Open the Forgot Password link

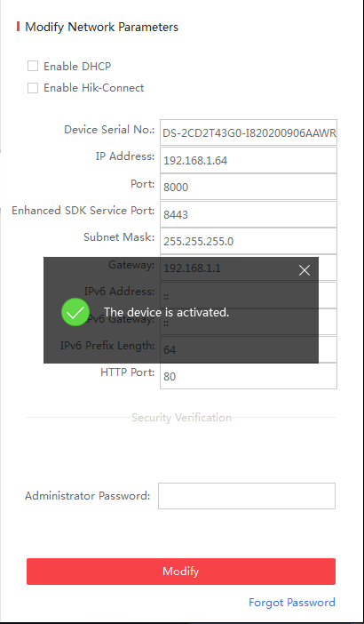pos(292,602)
